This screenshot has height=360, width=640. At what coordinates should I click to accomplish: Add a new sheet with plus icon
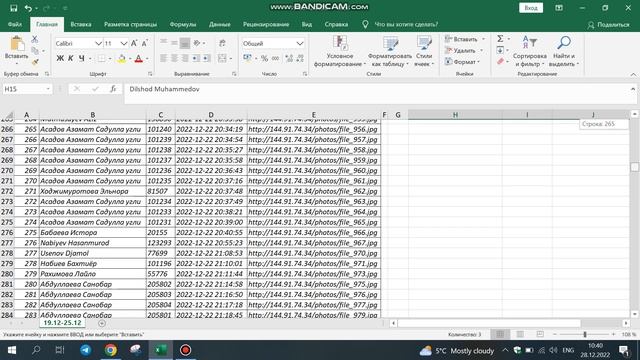[102, 323]
